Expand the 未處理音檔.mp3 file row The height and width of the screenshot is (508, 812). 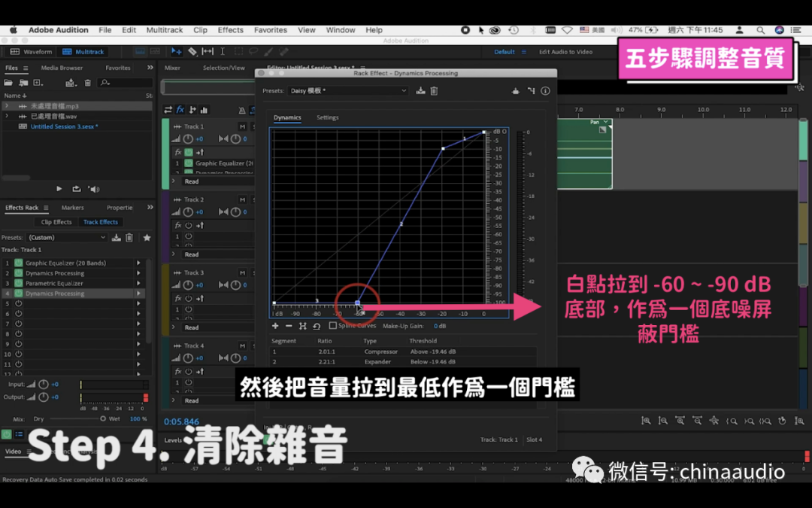point(7,106)
